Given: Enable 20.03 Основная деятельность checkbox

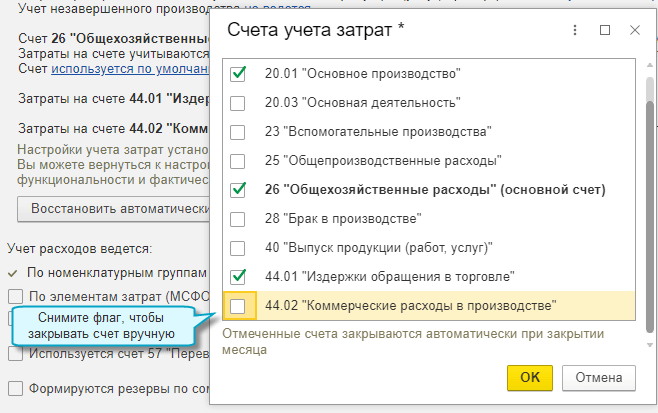Looking at the screenshot, I should [x=238, y=103].
